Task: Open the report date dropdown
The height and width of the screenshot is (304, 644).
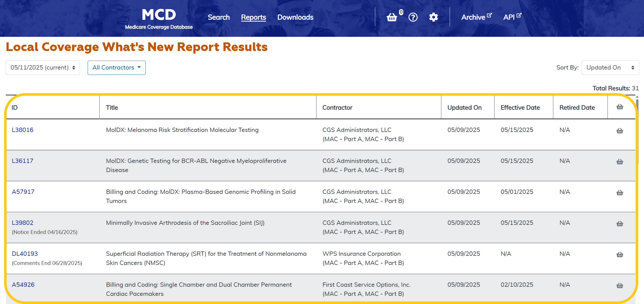Action: click(43, 67)
